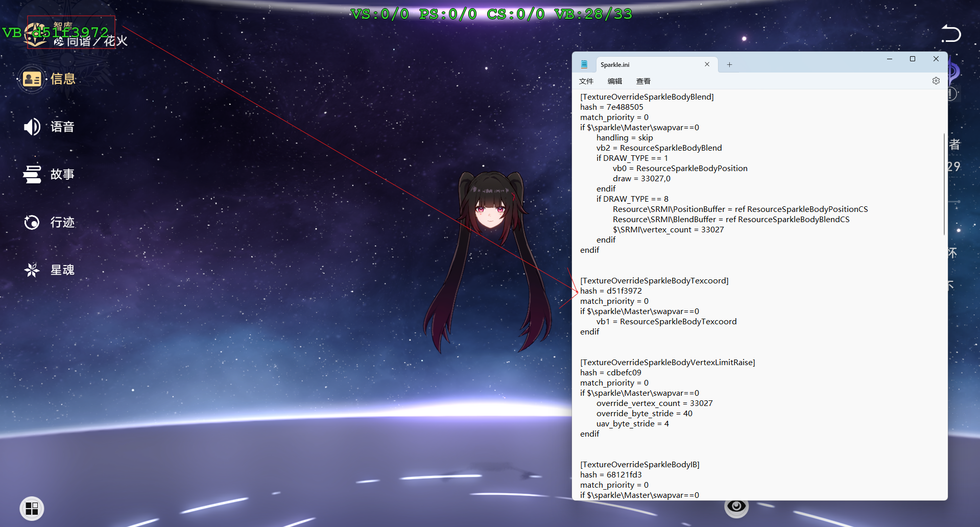The width and height of the screenshot is (980, 527).
Task: Click the line 'uav_byte_stride = 4'
Action: [633, 424]
